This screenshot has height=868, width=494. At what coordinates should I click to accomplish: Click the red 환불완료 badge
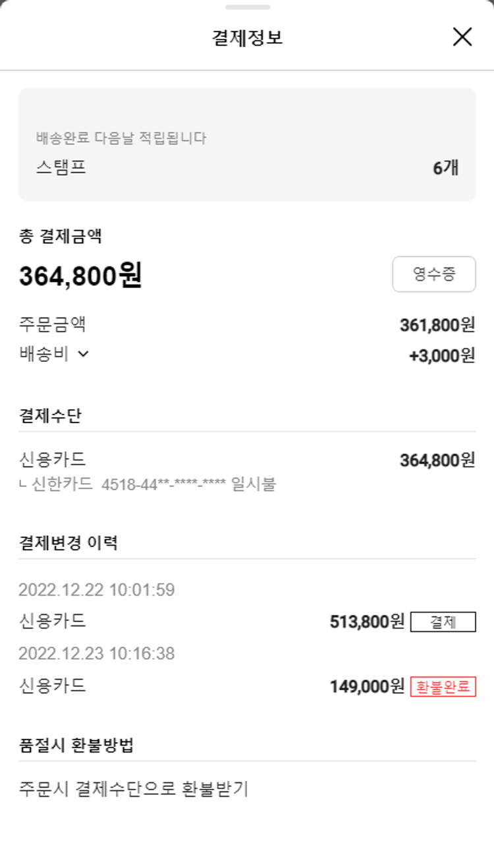coord(443,686)
